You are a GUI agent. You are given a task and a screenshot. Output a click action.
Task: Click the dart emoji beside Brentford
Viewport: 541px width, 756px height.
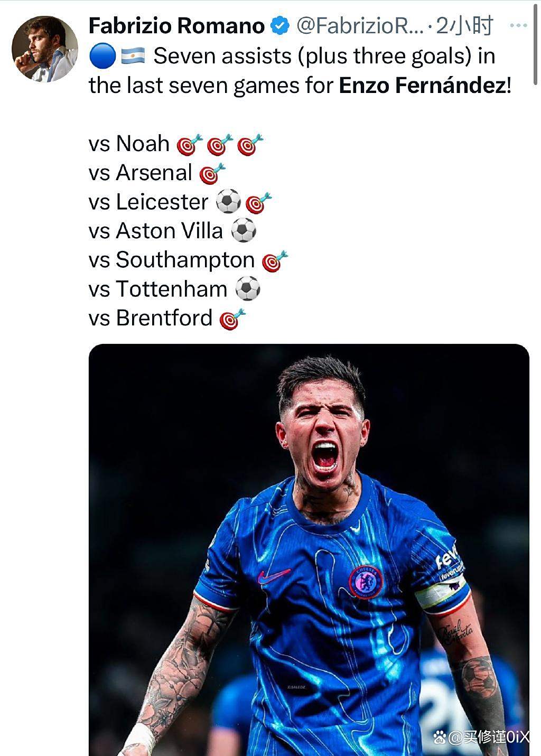point(232,319)
